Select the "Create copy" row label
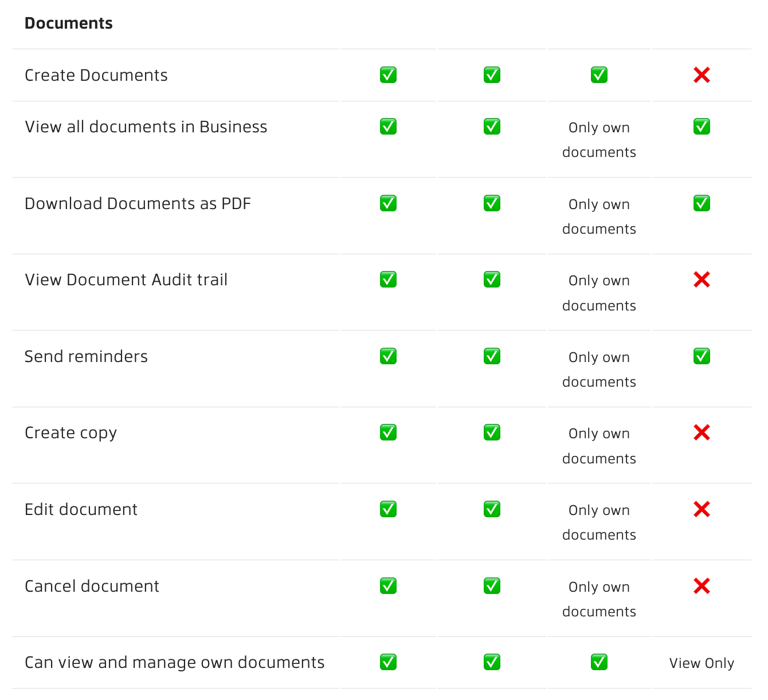 71,433
